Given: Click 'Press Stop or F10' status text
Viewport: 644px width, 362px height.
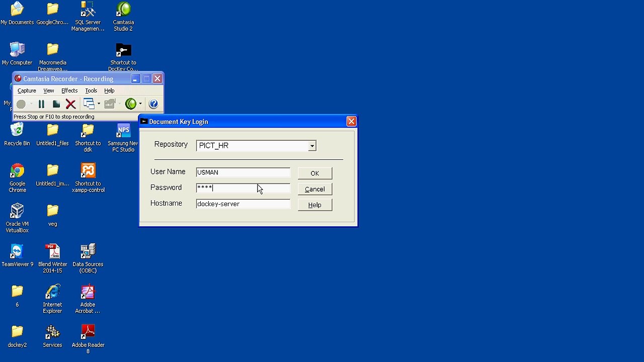Looking at the screenshot, I should point(54,117).
